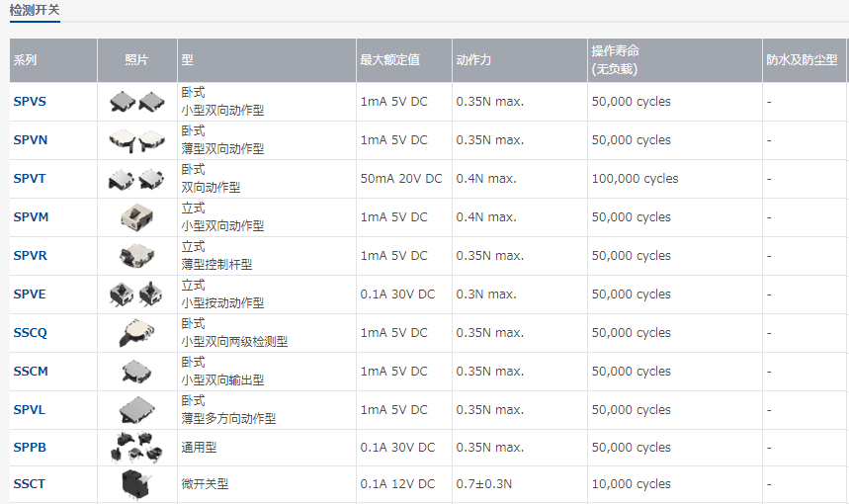This screenshot has width=849, height=504.
Task: Click the SSCQ switch product photo
Action: pyautogui.click(x=134, y=333)
